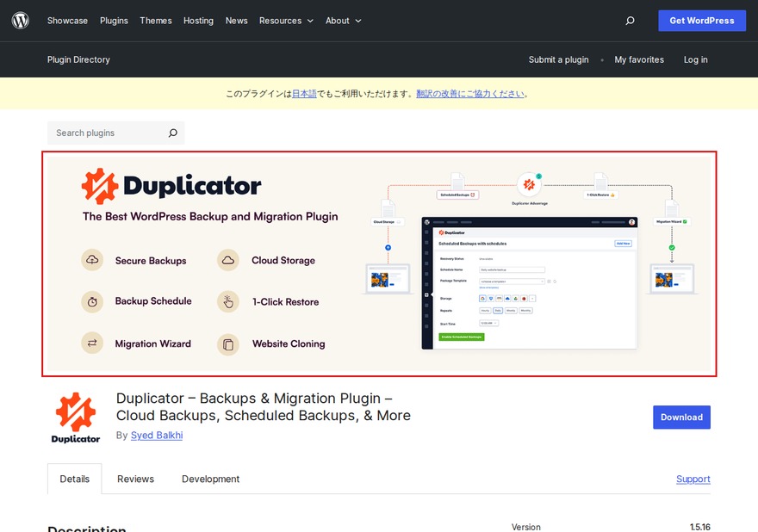Viewport: 758px width, 532px height.
Task: Switch to the Reviews tab
Action: tap(135, 479)
